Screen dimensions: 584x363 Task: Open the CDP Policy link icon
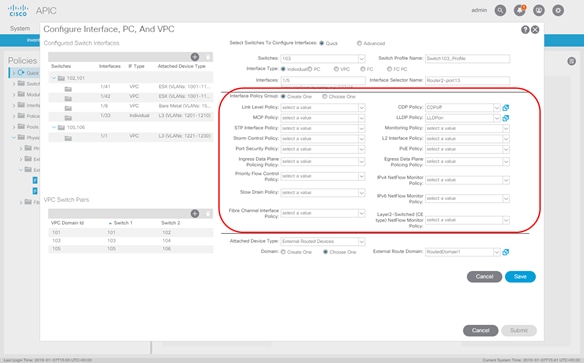click(x=505, y=108)
